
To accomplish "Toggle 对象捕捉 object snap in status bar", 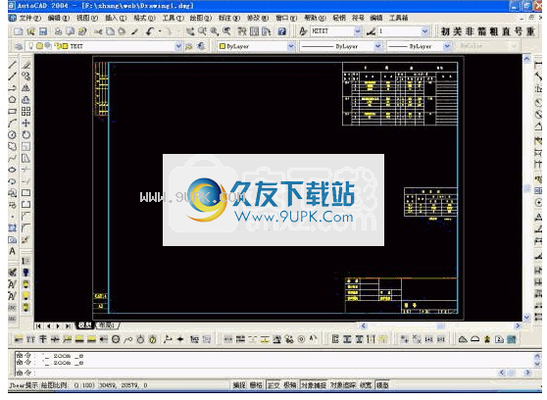I will click(313, 385).
